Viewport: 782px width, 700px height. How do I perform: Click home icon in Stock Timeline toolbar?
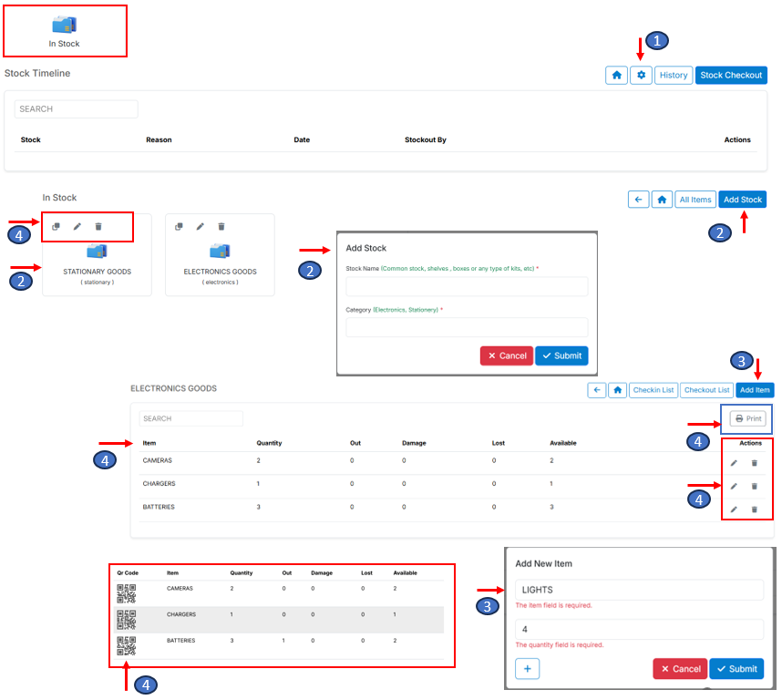tap(617, 75)
